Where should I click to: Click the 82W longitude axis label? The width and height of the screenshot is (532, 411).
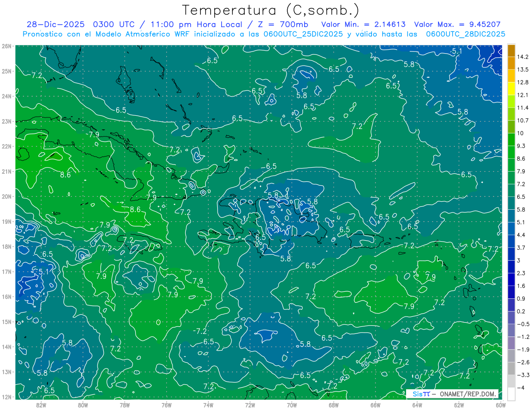41,404
